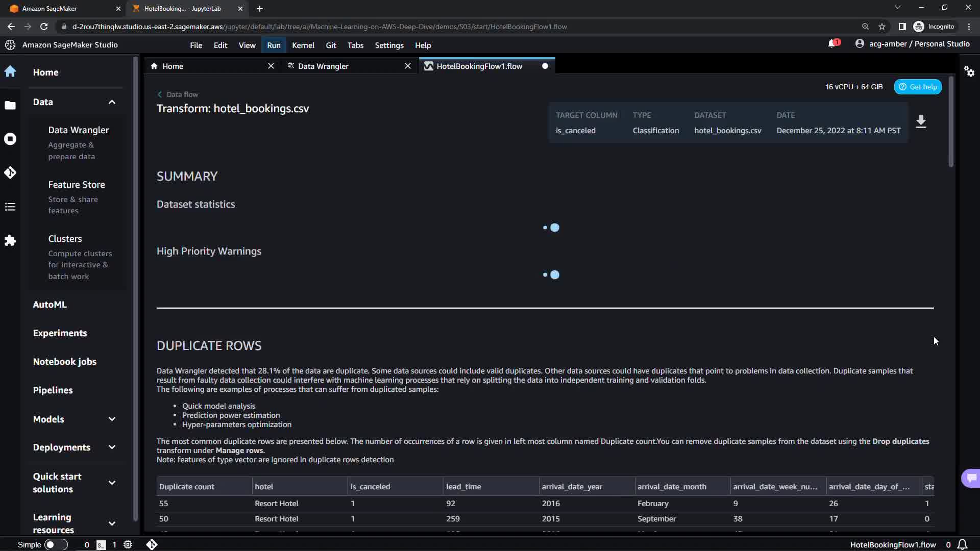Screen dimensions: 980x551
Task: Open the notifications bell with badge
Action: point(833,44)
